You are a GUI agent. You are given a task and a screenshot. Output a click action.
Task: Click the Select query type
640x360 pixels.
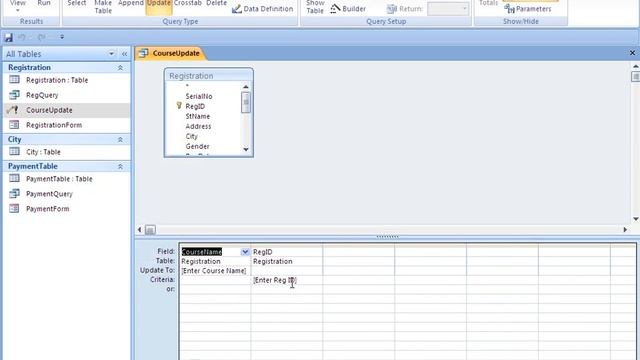(x=77, y=4)
